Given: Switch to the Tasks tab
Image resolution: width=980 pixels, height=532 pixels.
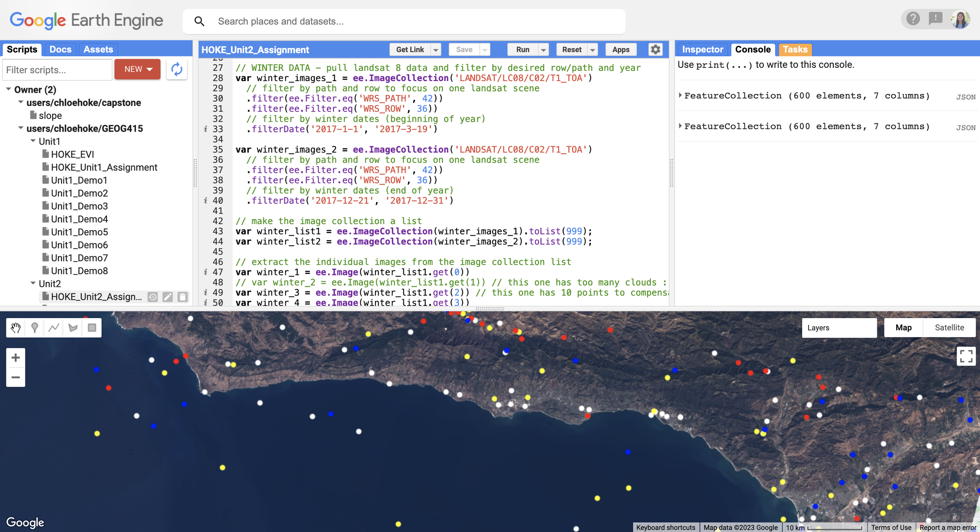Looking at the screenshot, I should 795,50.
